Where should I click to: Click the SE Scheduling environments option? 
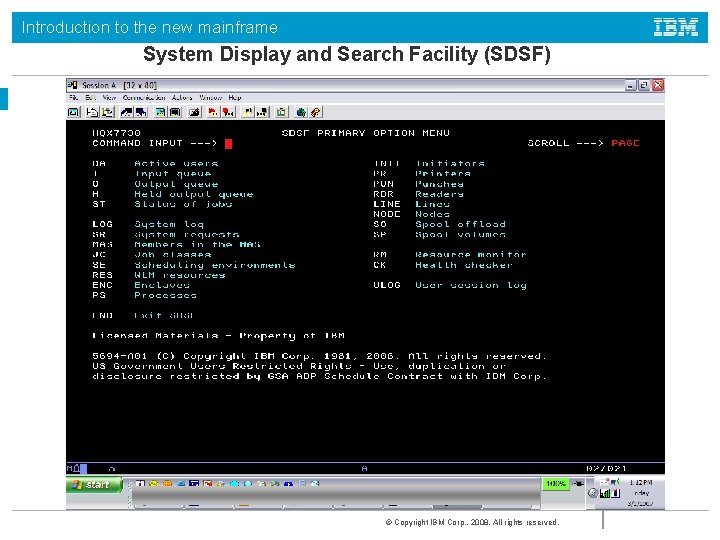[194, 264]
